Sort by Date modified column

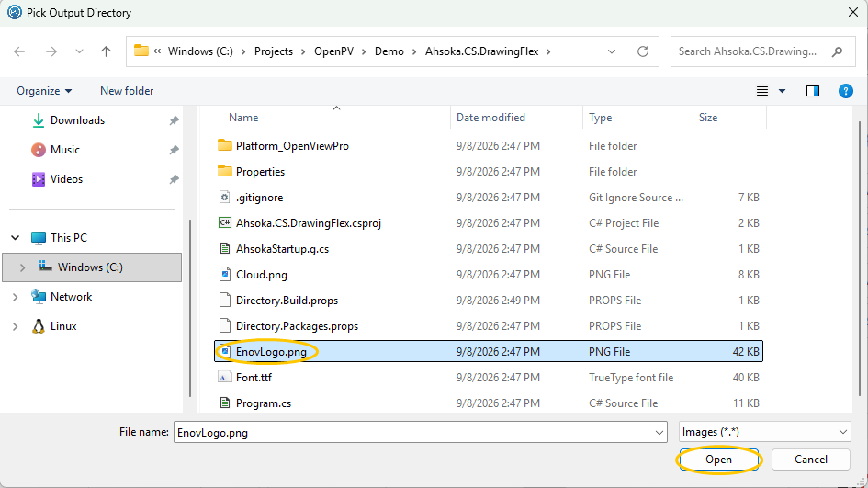(490, 118)
